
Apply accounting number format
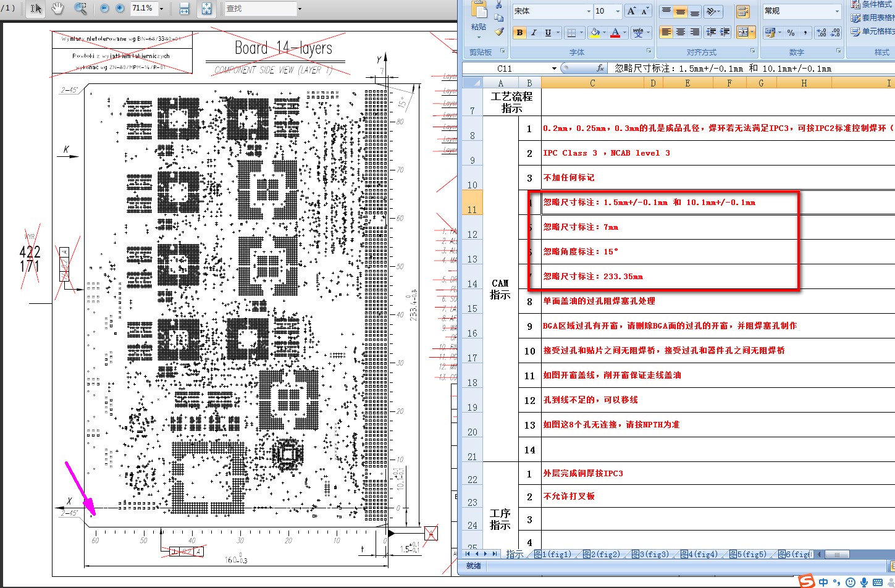[770, 32]
